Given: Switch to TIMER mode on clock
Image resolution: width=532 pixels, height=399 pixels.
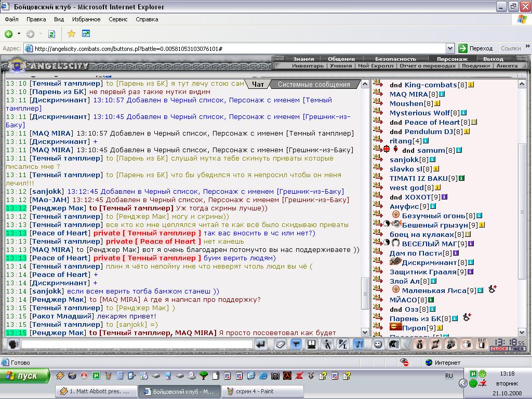Looking at the screenshot, I should pyautogui.click(x=517, y=349).
